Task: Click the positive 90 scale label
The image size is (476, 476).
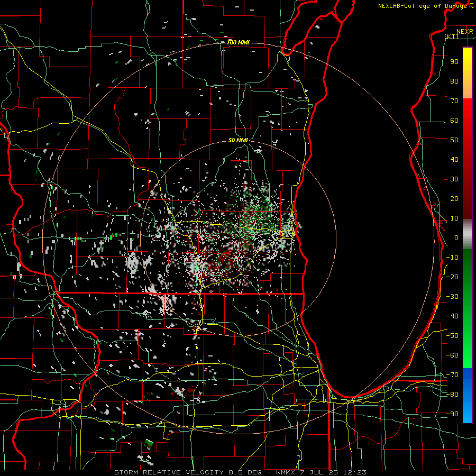Action: (x=454, y=62)
